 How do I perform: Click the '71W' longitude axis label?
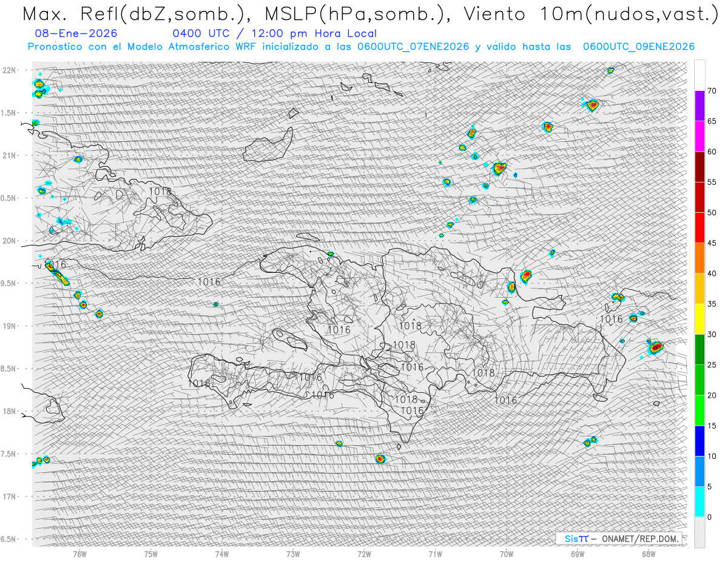(x=435, y=554)
